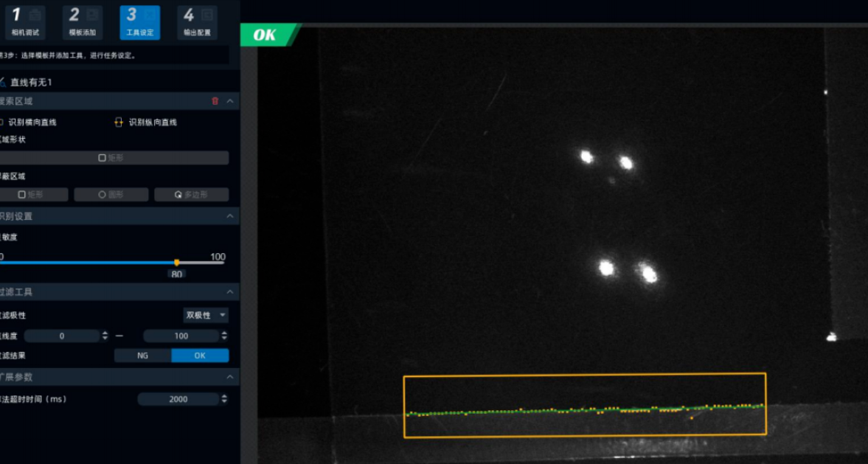Choose the 矩形 rectangle mask shape
The height and width of the screenshot is (464, 868).
pyautogui.click(x=34, y=194)
